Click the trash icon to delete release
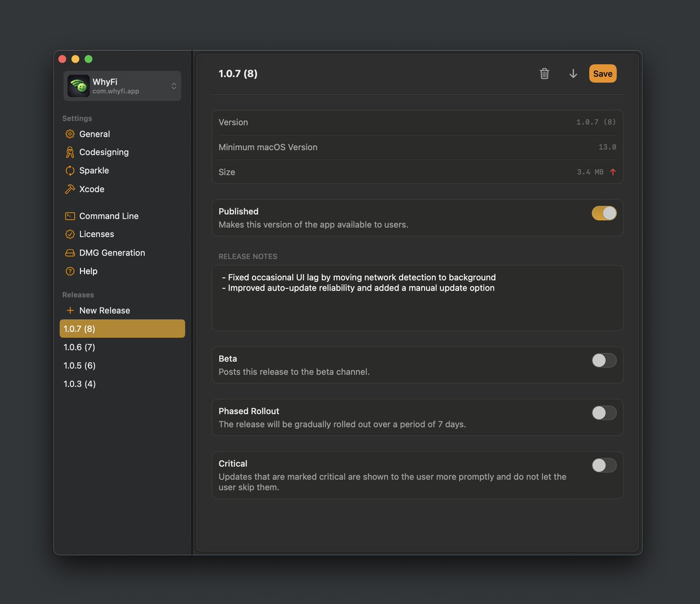 [x=544, y=74]
